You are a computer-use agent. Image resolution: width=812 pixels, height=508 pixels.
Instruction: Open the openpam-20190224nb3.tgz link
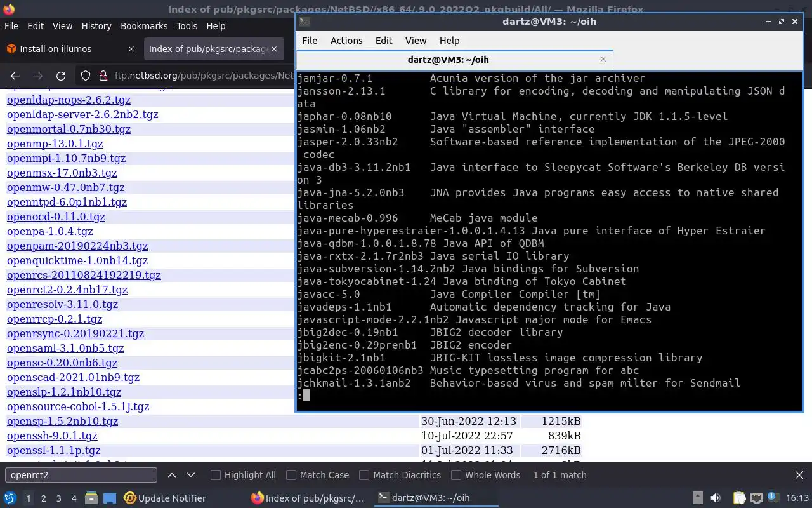click(77, 246)
